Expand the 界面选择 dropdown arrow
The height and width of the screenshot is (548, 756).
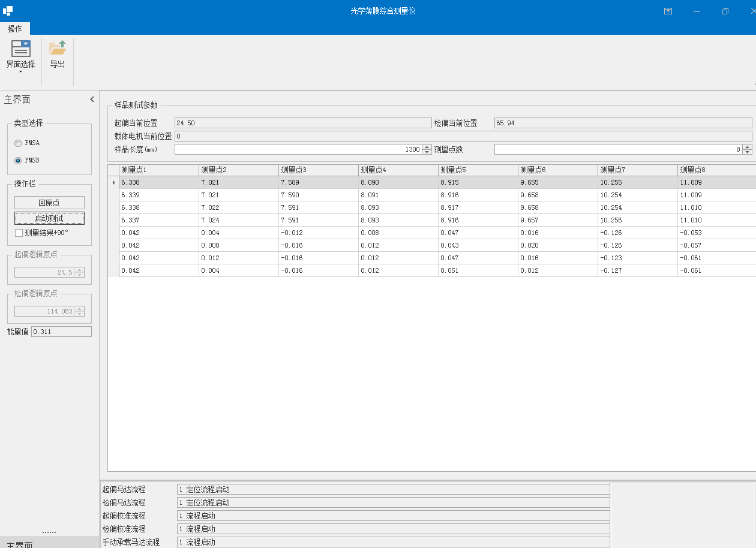click(20, 72)
